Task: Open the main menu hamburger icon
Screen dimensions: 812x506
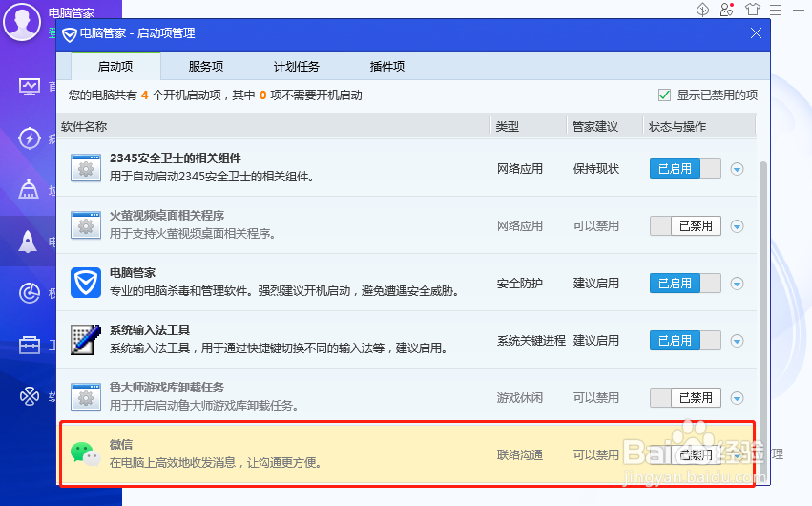Action: pos(776,10)
